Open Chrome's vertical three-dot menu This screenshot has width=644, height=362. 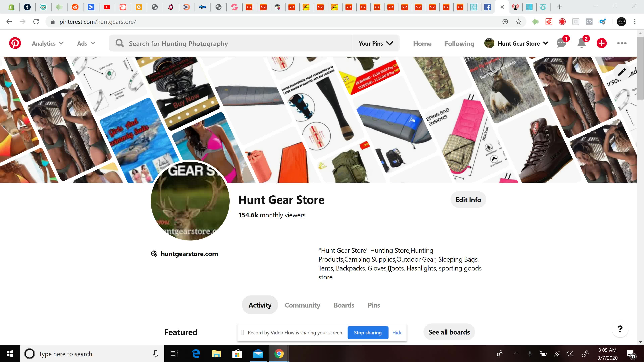pyautogui.click(x=634, y=22)
